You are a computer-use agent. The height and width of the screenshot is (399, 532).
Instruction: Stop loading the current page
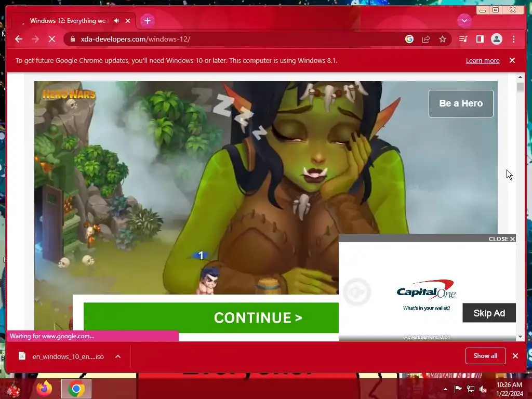click(52, 39)
